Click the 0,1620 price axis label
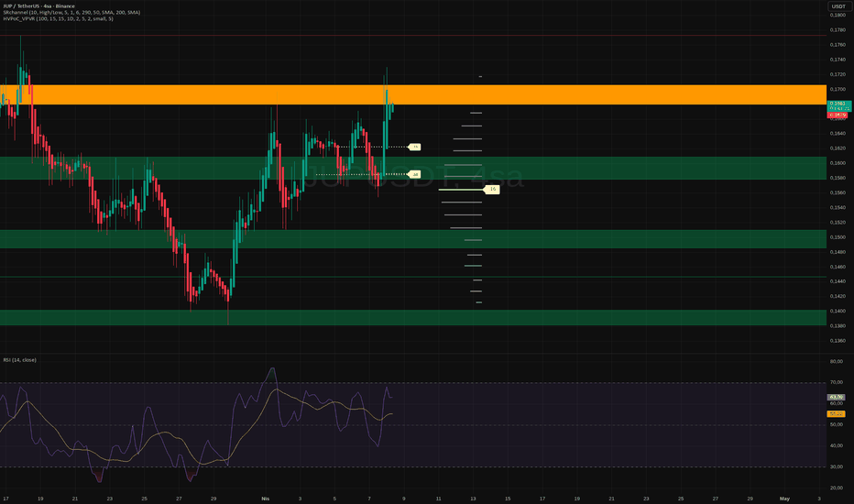The height and width of the screenshot is (504, 854). coord(838,148)
